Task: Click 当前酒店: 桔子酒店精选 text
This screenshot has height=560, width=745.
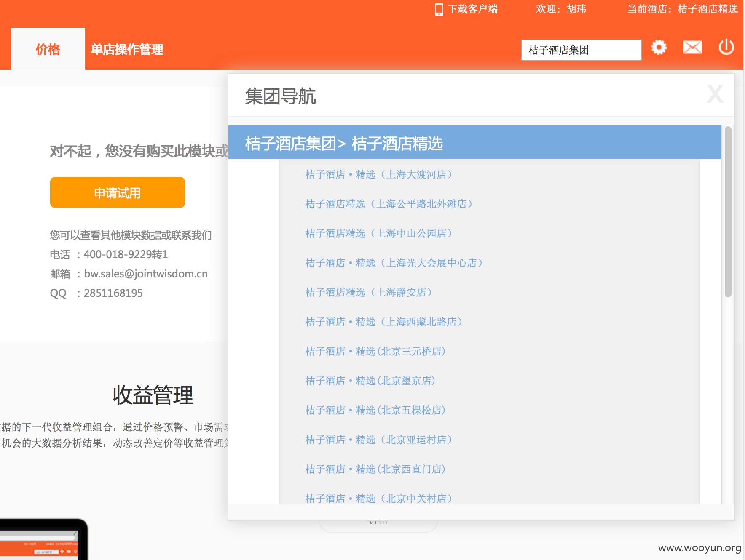Action: pyautogui.click(x=683, y=9)
